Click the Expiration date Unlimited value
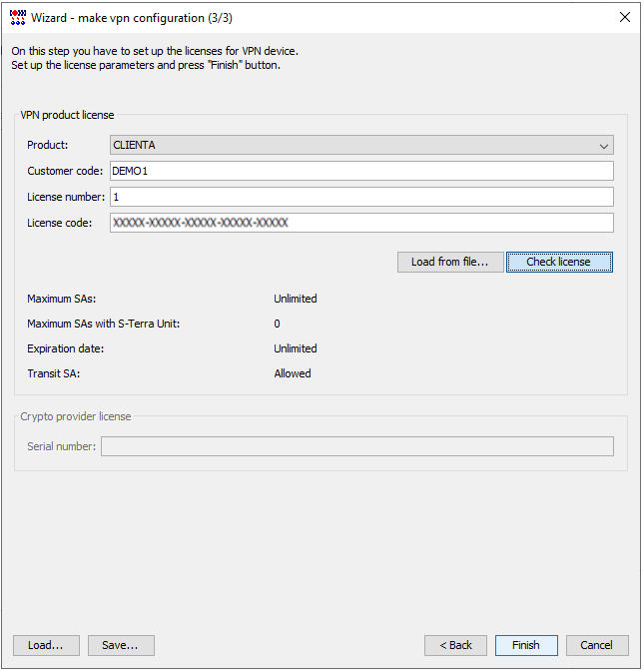Image resolution: width=644 pixels, height=671 pixels. [296, 348]
